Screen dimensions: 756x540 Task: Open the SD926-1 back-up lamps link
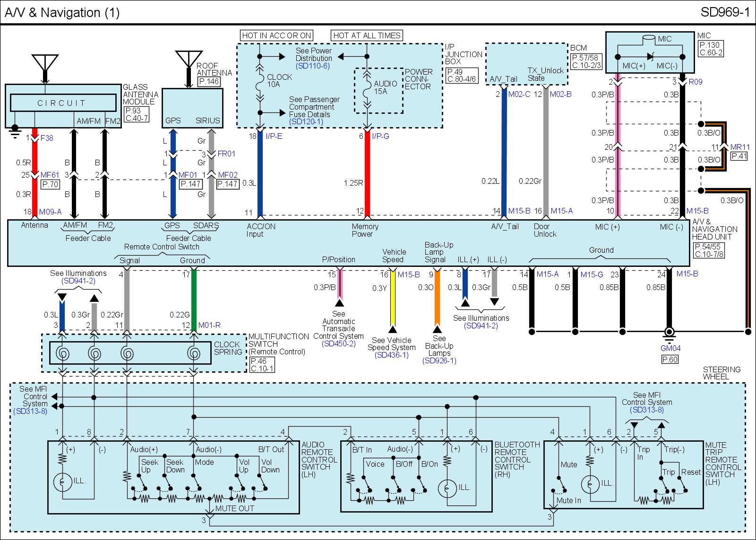point(439,360)
